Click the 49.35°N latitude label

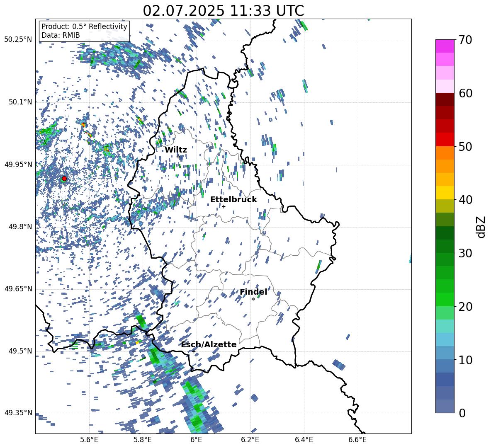(18, 413)
